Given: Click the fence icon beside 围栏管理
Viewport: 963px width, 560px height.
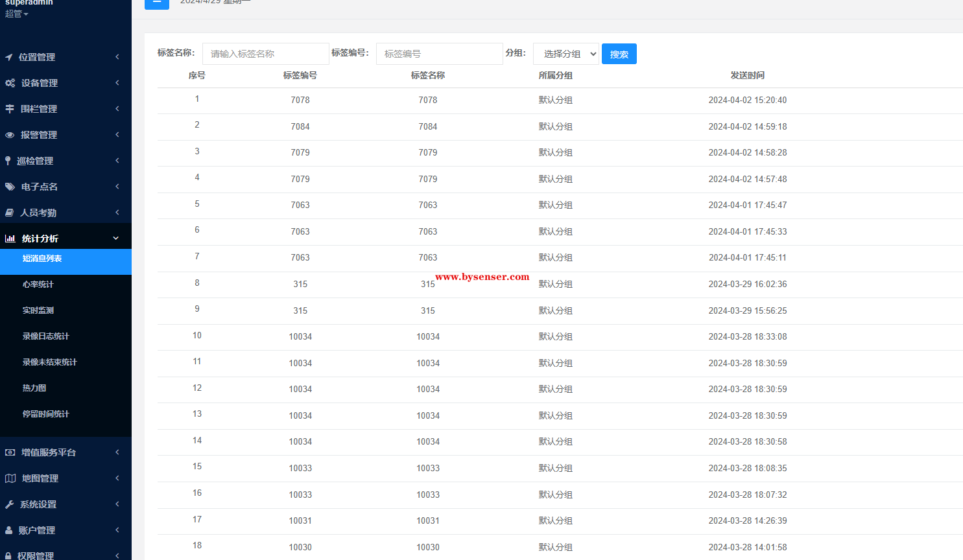Looking at the screenshot, I should 10,109.
